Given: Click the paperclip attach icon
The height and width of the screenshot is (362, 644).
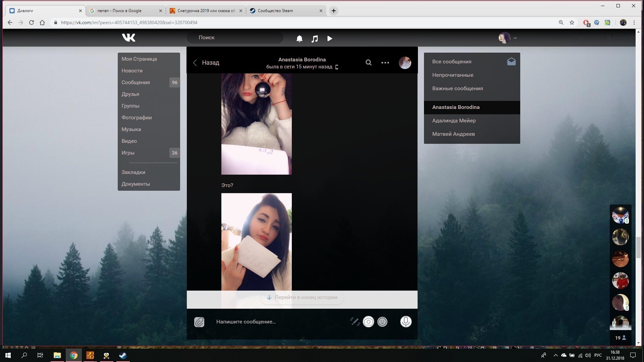Looking at the screenshot, I should 199,322.
